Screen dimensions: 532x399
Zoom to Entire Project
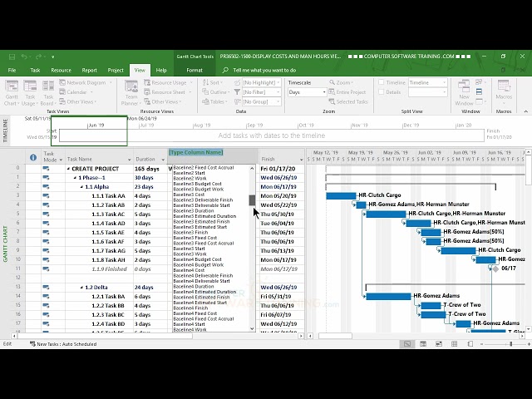[x=347, y=92]
